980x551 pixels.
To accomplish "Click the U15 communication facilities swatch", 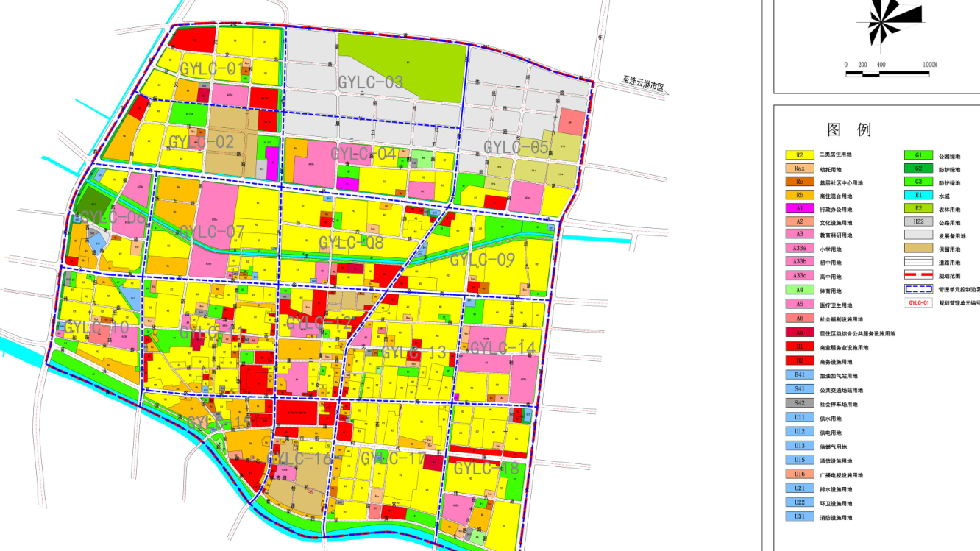I will coord(799,460).
